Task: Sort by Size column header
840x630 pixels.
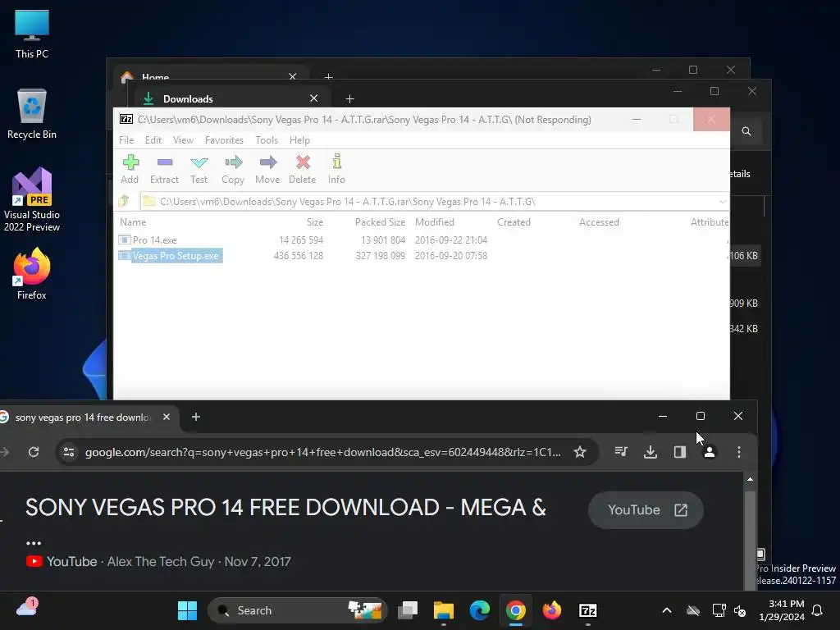Action: [x=314, y=221]
